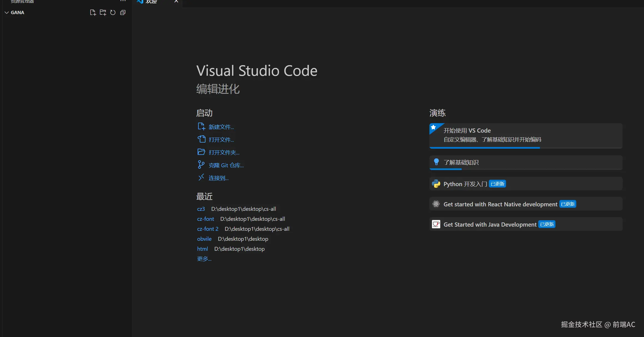The height and width of the screenshot is (337, 644).
Task: Click the Java coffee cup icon
Action: pos(436,224)
